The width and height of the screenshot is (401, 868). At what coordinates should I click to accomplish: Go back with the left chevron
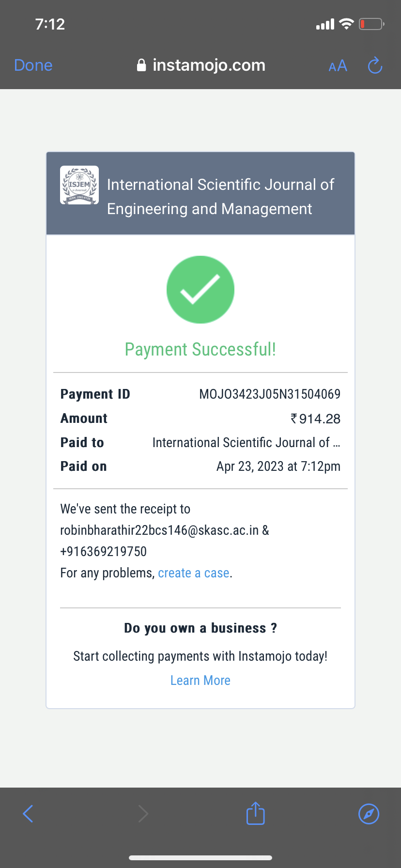pos(28,814)
